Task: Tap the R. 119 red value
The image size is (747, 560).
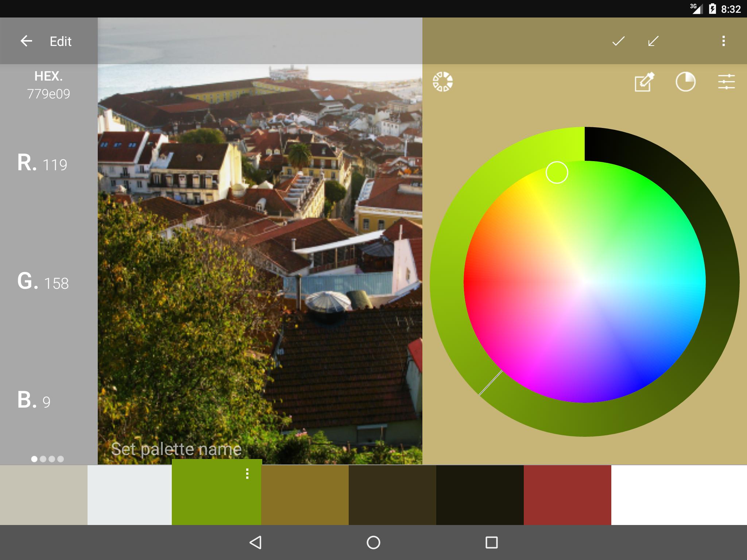Action: click(x=42, y=163)
